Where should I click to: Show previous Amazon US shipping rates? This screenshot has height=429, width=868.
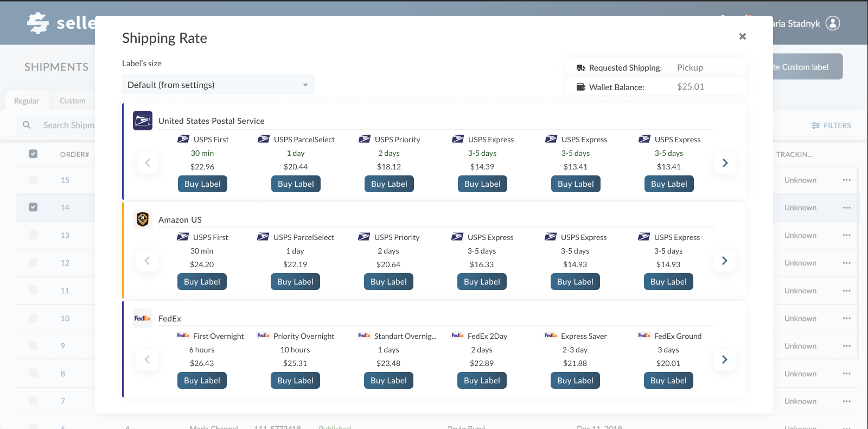[x=148, y=261]
